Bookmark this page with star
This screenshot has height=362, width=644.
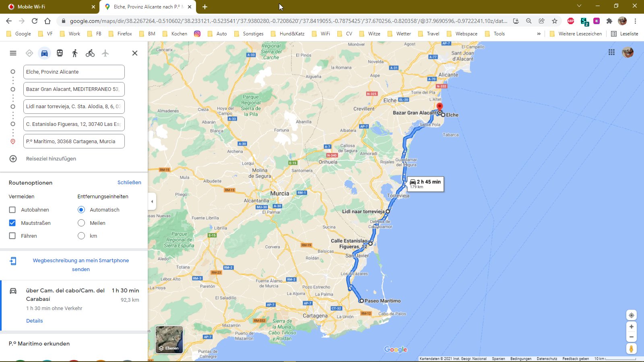pyautogui.click(x=555, y=21)
